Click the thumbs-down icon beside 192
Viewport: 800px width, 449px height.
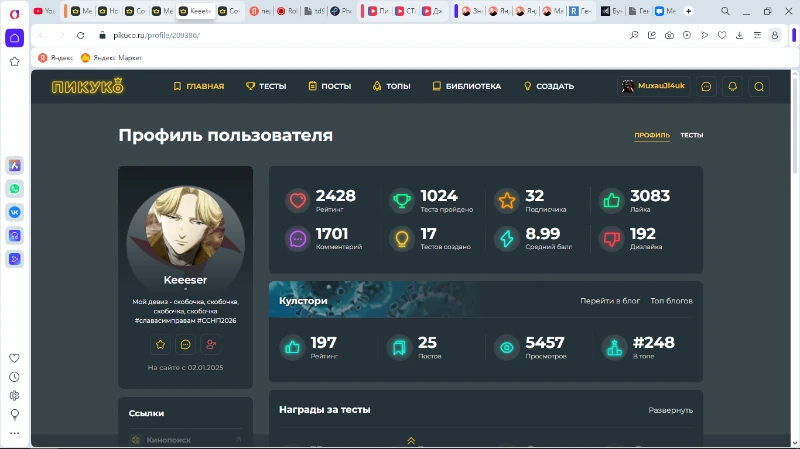612,238
